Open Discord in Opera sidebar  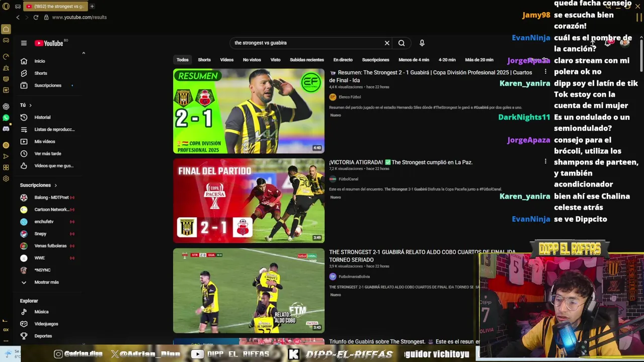(x=6, y=129)
